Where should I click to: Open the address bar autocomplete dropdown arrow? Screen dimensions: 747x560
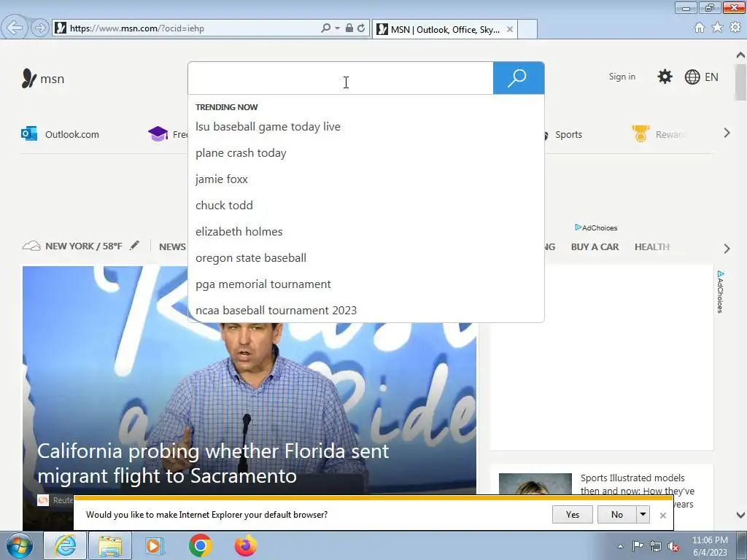[337, 28]
